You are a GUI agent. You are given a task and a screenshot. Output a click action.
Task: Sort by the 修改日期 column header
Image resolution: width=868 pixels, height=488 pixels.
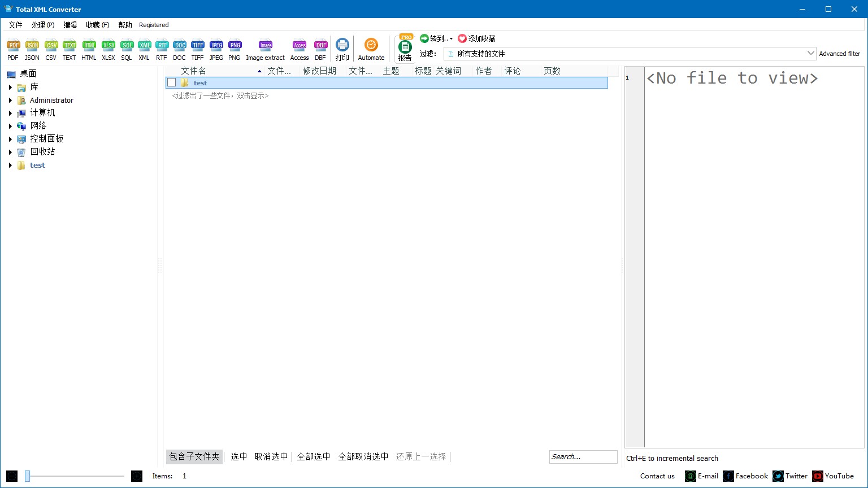click(x=319, y=71)
